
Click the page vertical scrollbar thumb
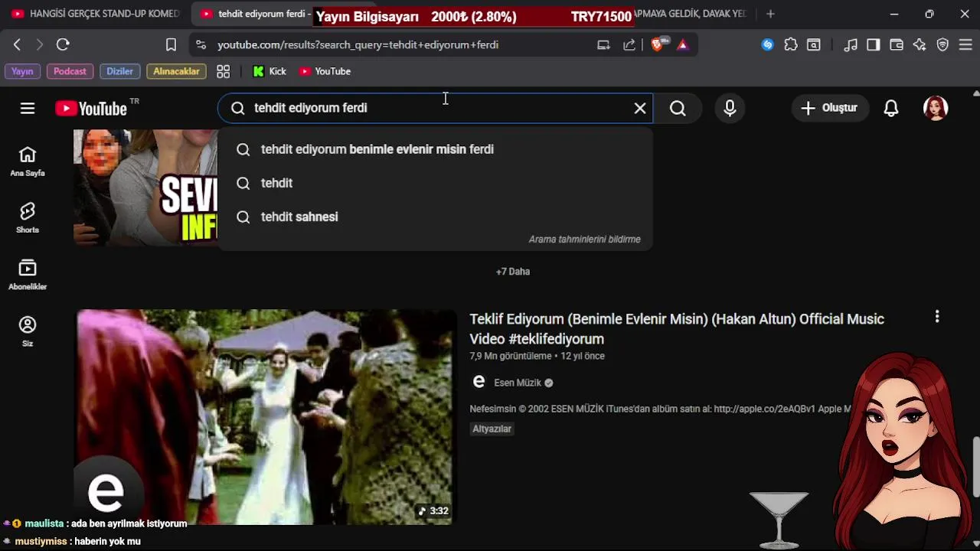point(975,465)
